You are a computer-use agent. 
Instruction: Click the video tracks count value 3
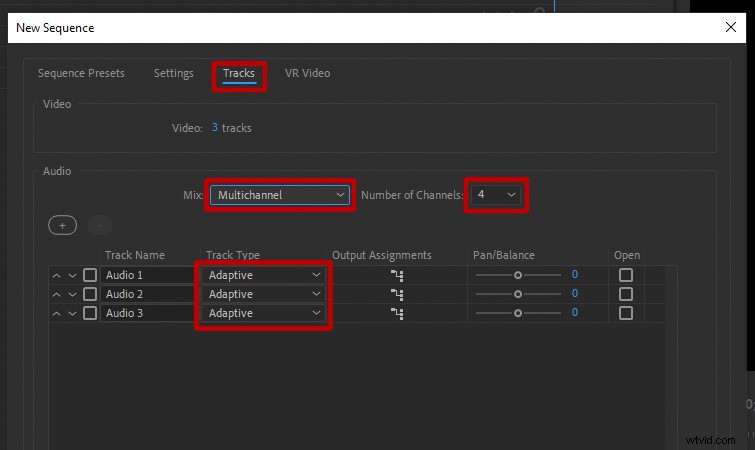(x=214, y=128)
